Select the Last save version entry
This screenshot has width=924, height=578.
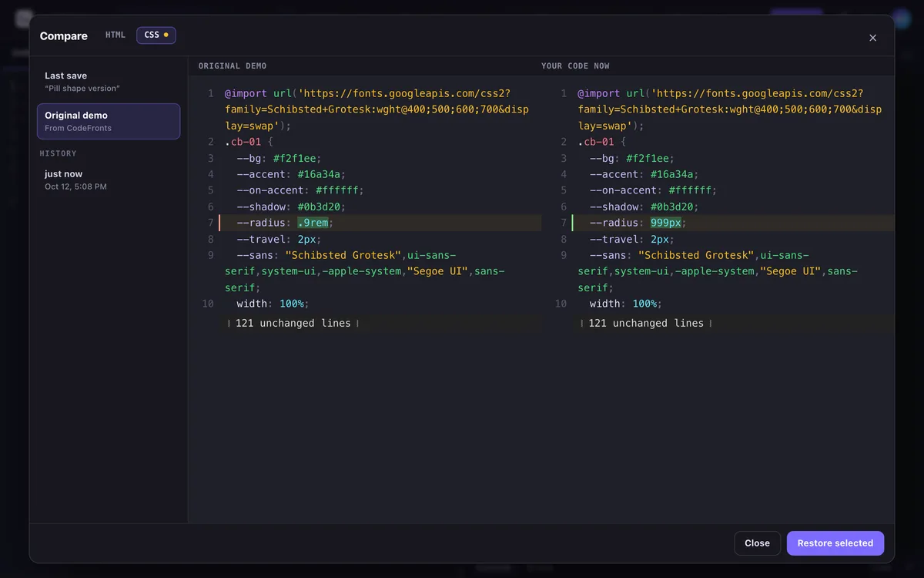coord(109,82)
